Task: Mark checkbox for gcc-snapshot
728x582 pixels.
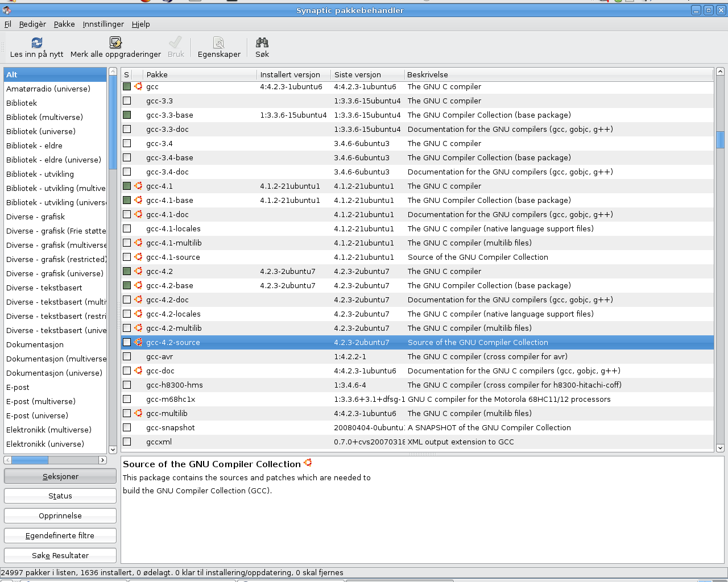Action: pos(127,427)
